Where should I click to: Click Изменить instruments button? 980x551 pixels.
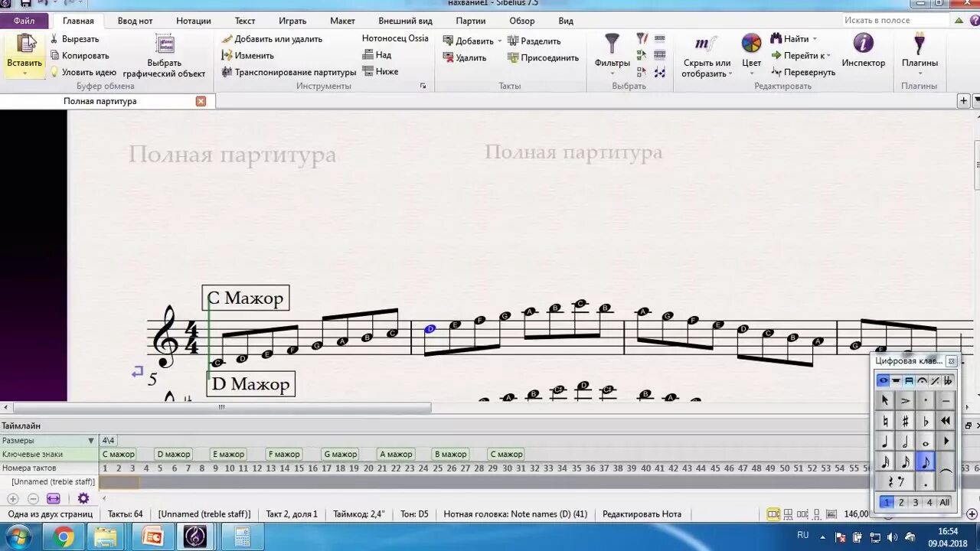[x=247, y=55]
